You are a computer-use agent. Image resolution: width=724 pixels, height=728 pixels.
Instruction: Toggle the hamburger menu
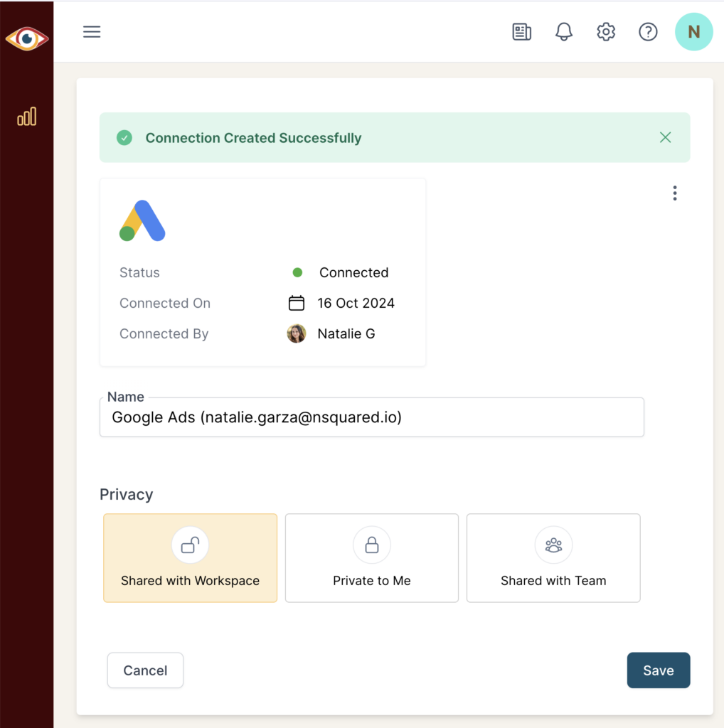tap(92, 32)
